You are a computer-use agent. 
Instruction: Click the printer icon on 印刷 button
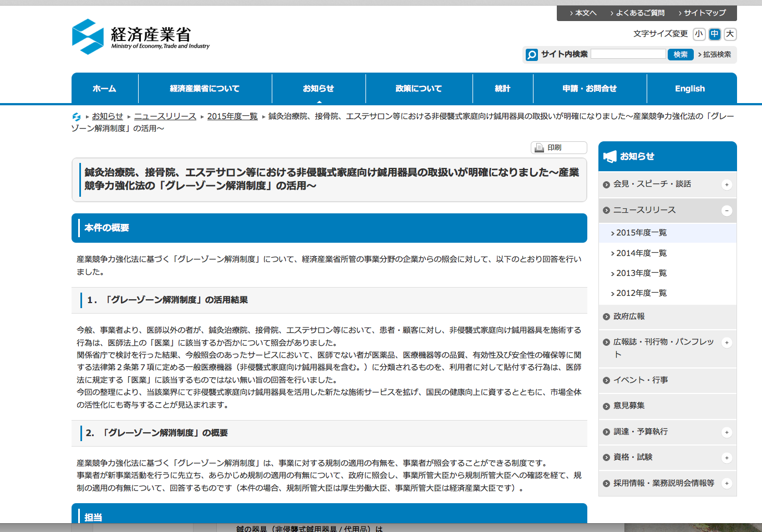click(539, 148)
